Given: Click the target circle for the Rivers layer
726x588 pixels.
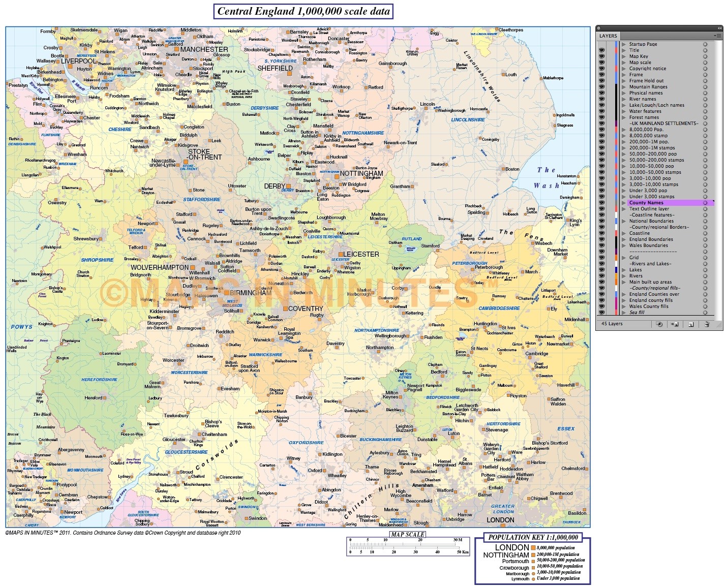Looking at the screenshot, I should click(705, 276).
